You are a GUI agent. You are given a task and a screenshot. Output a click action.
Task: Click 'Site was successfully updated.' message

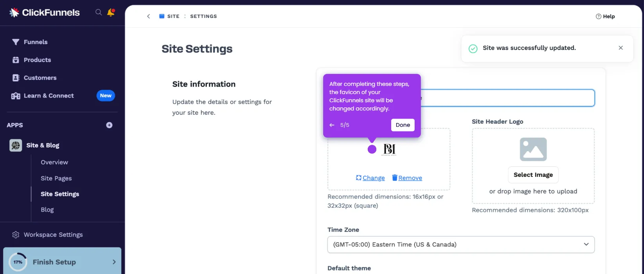tap(529, 48)
